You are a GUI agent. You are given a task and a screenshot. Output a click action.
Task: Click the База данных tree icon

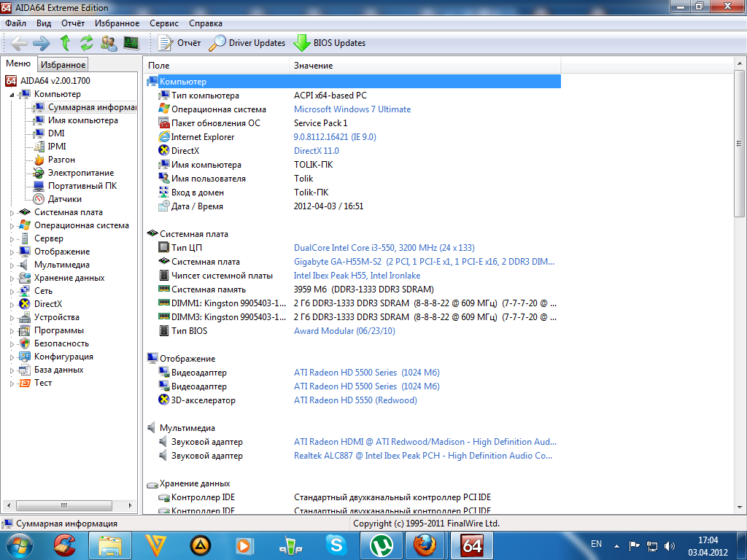(x=25, y=370)
